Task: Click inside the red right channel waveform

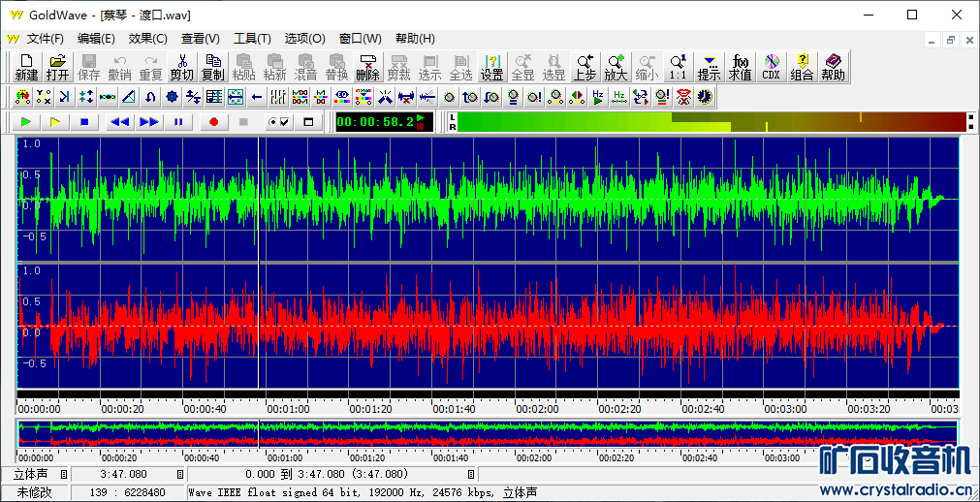Action: pos(489,327)
